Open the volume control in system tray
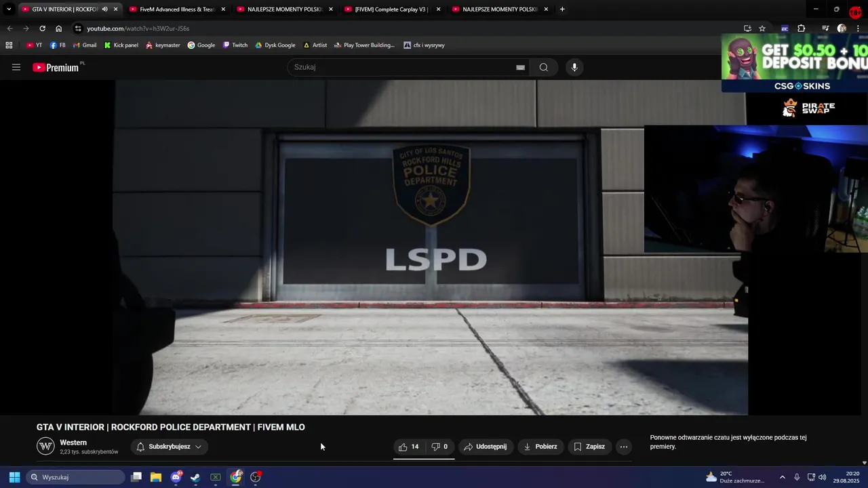 [x=822, y=477]
